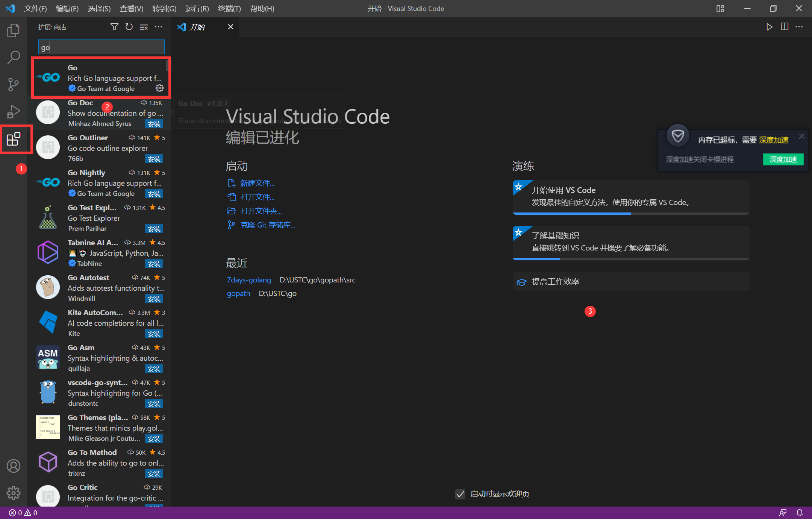Open the Explorer view in activity bar
Image resolution: width=812 pixels, height=519 pixels.
(14, 30)
